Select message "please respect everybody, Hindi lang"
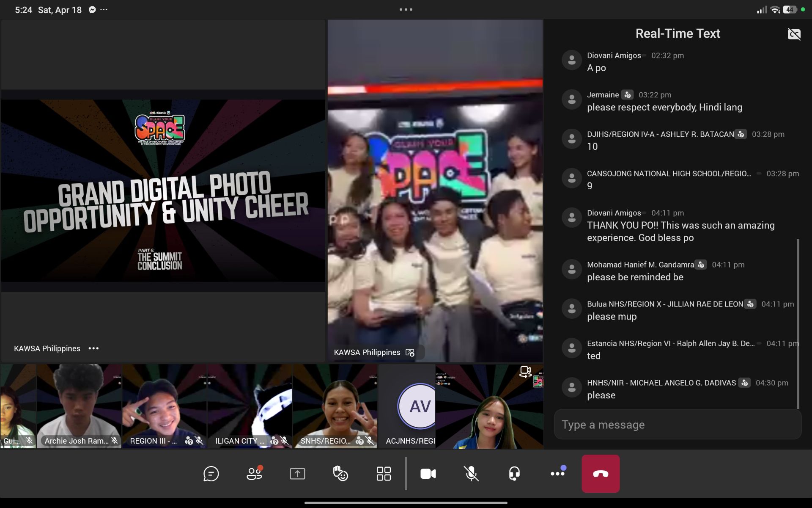Viewport: 812px width, 508px height. 664,107
